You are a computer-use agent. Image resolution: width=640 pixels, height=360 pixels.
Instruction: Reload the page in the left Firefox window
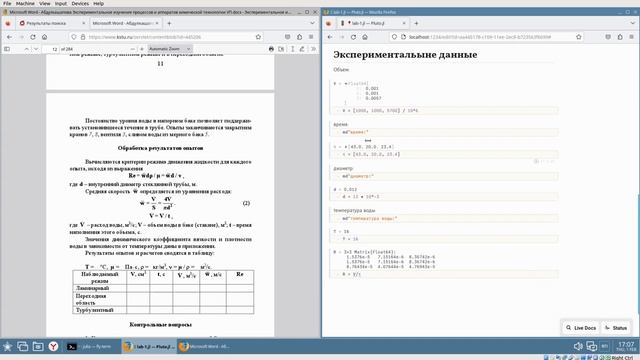pos(33,37)
